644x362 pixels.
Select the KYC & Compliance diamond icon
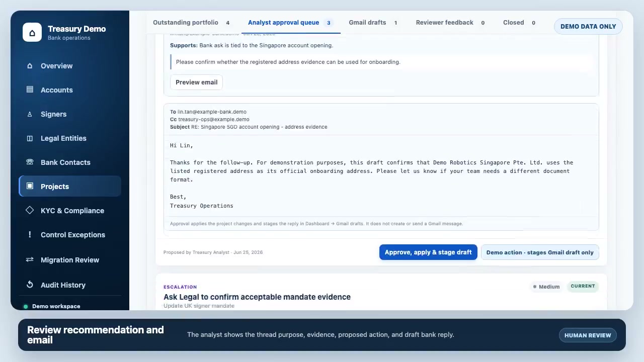(30, 210)
